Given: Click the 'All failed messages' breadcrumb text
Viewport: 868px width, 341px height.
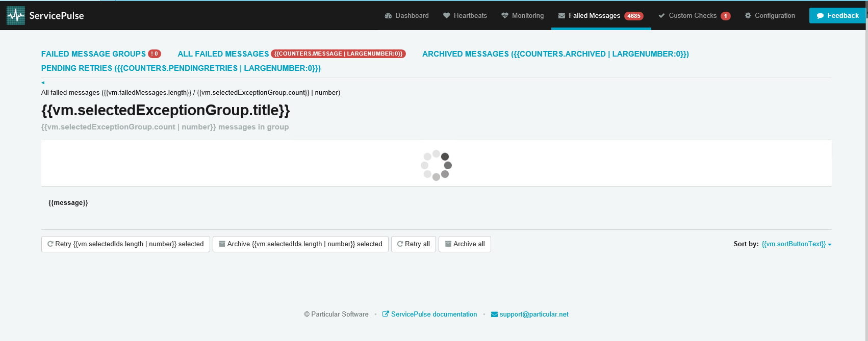Looking at the screenshot, I should point(191,92).
